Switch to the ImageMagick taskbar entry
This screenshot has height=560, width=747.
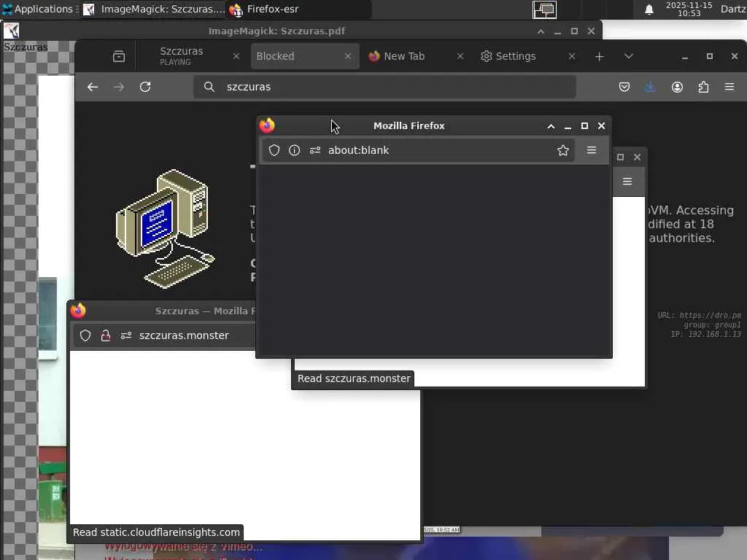(153, 9)
